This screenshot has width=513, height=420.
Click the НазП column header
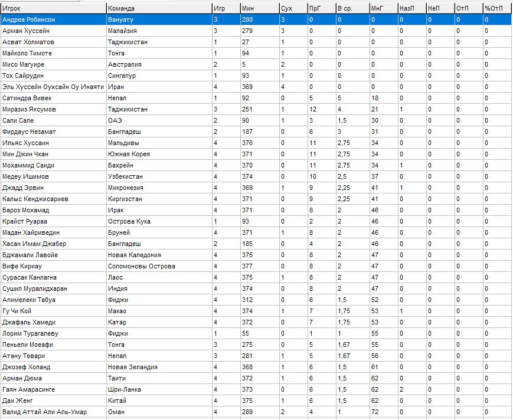[411, 8]
